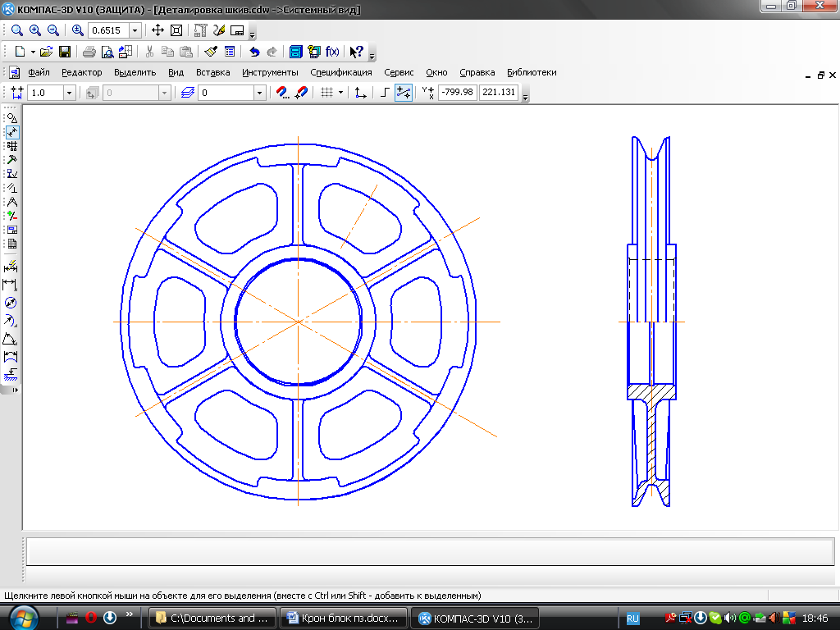Expand the current step 1.0 dropdown
The image size is (840, 630).
(x=69, y=93)
